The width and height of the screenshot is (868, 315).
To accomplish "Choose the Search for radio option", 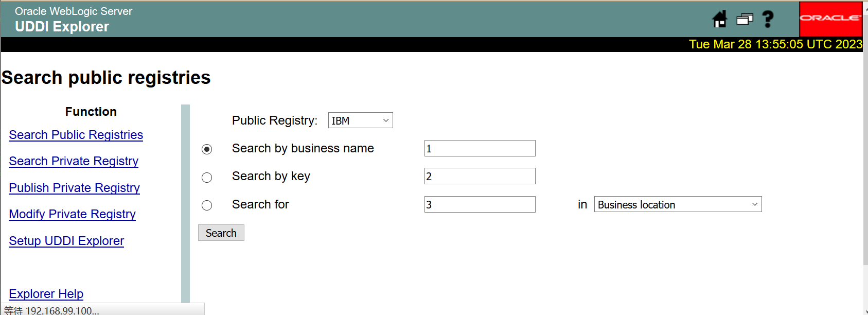I will (x=207, y=205).
